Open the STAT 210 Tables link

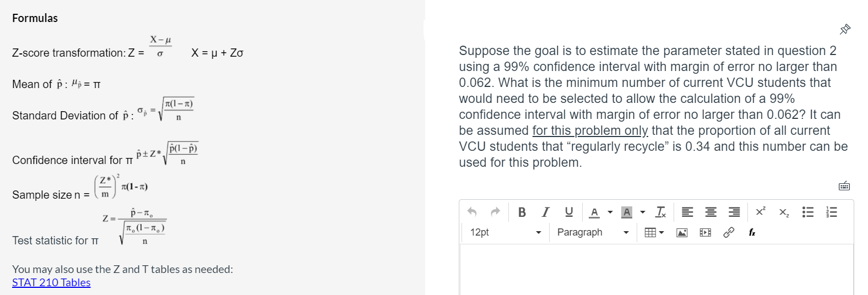click(51, 282)
